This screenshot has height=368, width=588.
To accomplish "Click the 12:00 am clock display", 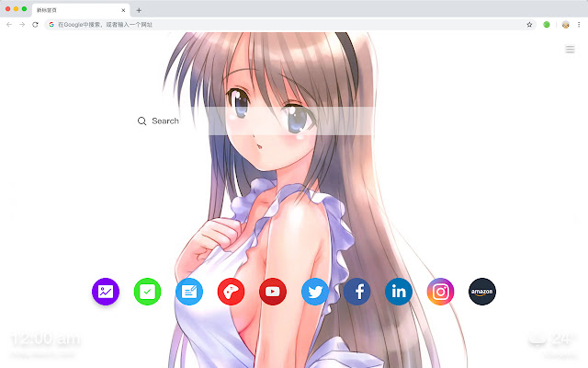I will tap(45, 339).
